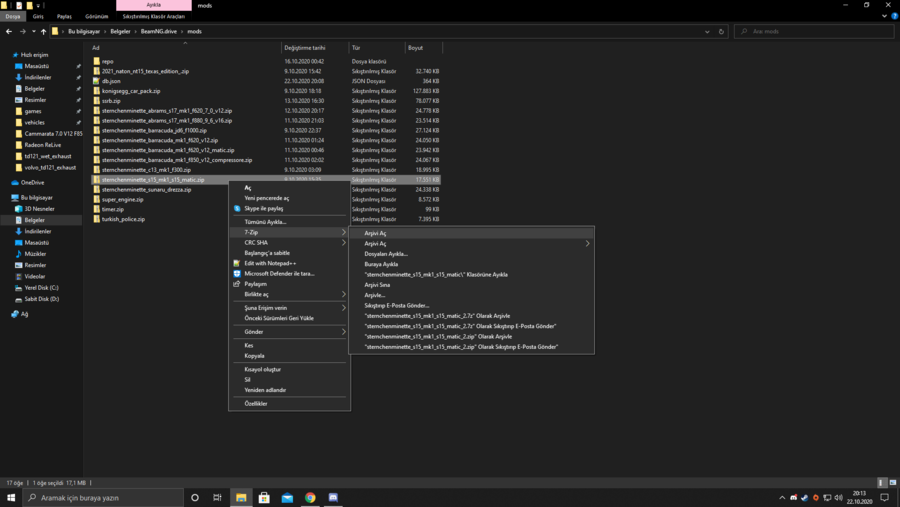900x507 pixels.
Task: Sort files by Değiştirme tarihi column
Action: [305, 47]
